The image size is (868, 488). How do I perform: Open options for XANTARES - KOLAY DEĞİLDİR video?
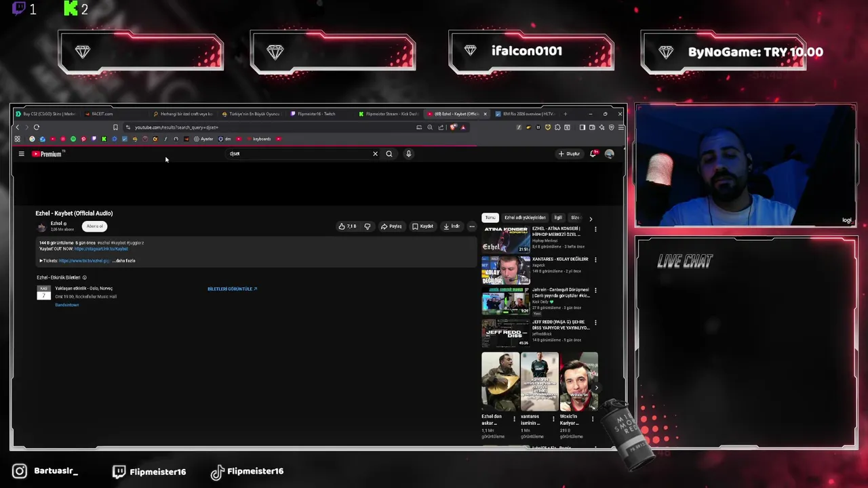pyautogui.click(x=595, y=260)
